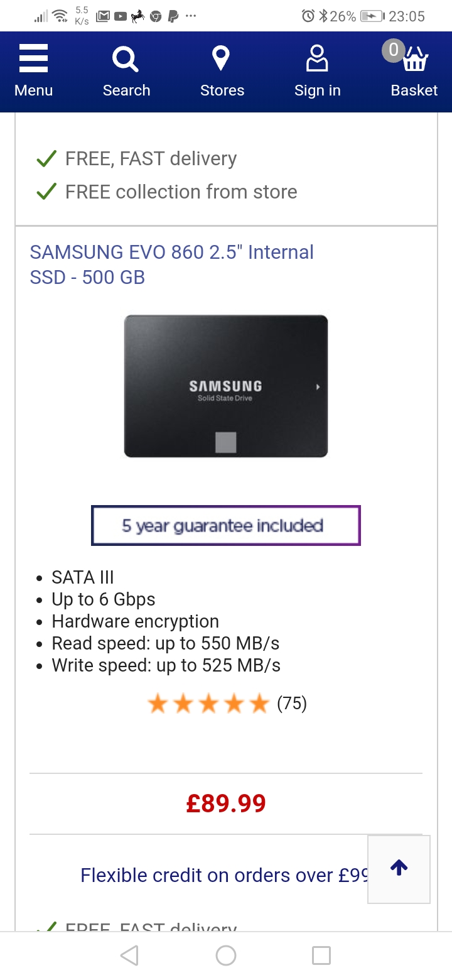This screenshot has width=452, height=980.
Task: Tap the basket item count badge
Action: tap(394, 50)
